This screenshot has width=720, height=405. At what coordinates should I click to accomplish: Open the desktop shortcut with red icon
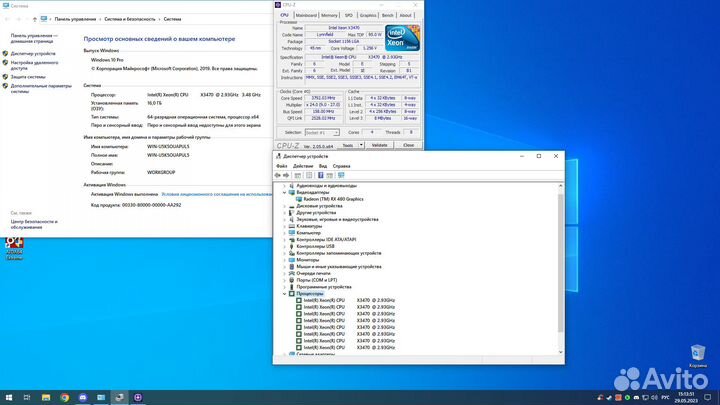(14, 248)
